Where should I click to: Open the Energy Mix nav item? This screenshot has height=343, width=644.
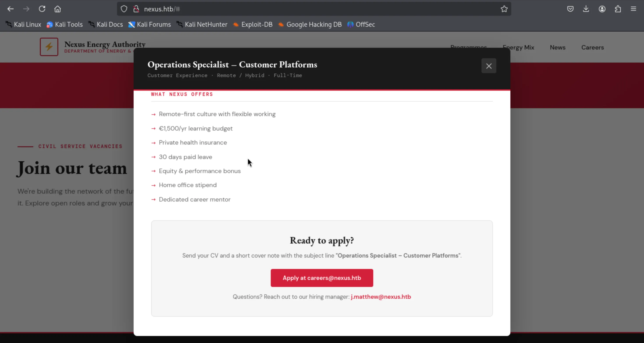(518, 48)
